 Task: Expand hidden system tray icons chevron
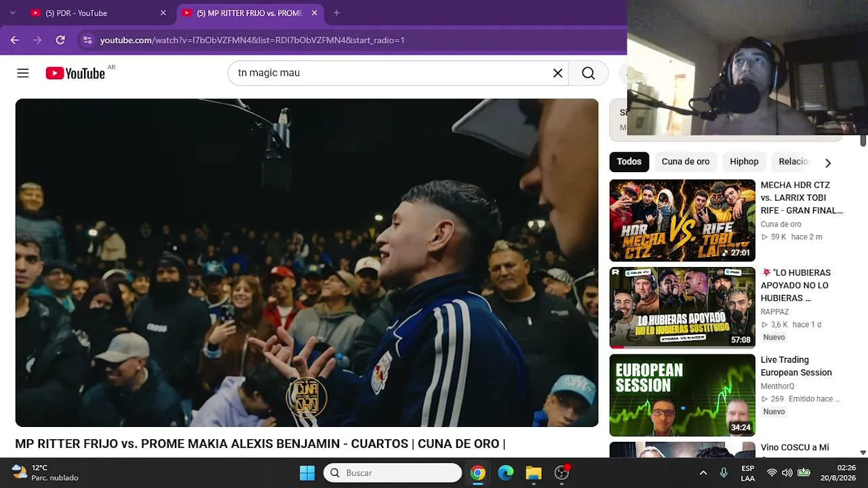pyautogui.click(x=703, y=473)
